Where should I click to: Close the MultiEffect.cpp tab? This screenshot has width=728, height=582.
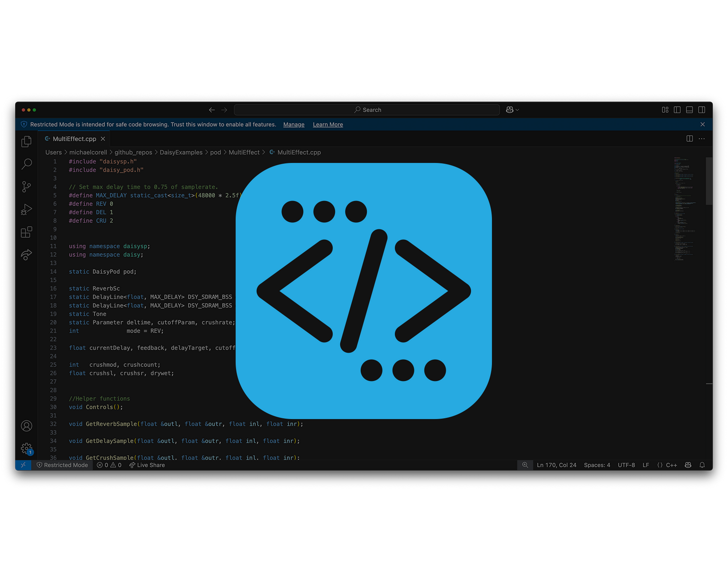[103, 139]
